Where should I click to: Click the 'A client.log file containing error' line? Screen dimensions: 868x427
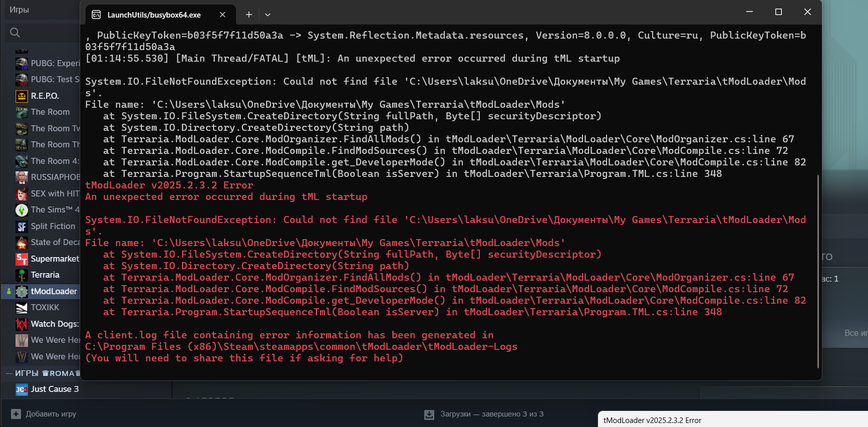click(x=290, y=335)
